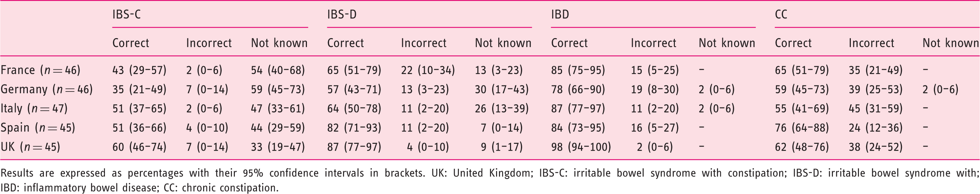Click the France (n=46) row label
Viewport: 980px width, 194px height.
[40, 70]
